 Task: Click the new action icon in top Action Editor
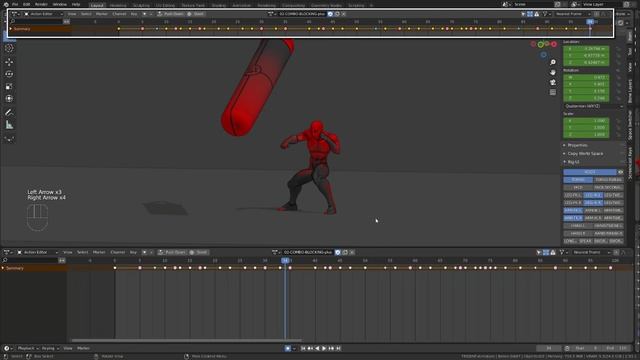click(337, 14)
